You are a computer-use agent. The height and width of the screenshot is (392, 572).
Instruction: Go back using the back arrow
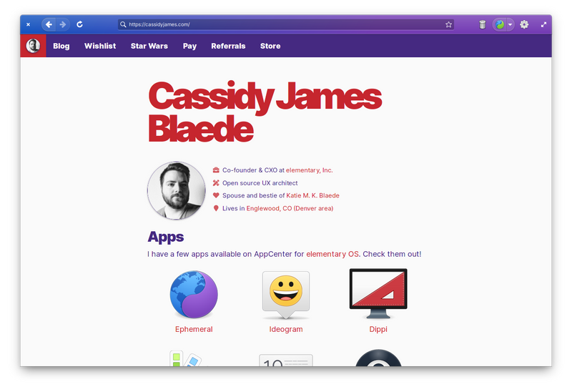tap(49, 24)
